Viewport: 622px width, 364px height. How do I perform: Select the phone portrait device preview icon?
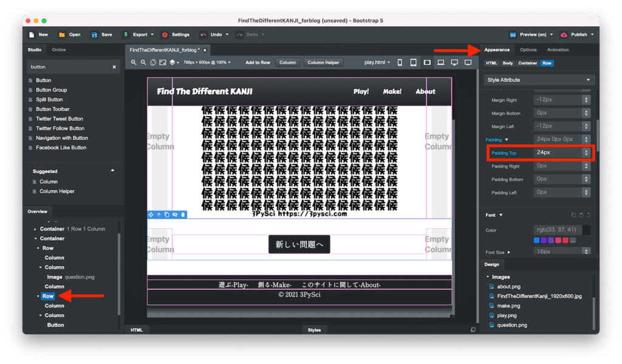point(400,62)
